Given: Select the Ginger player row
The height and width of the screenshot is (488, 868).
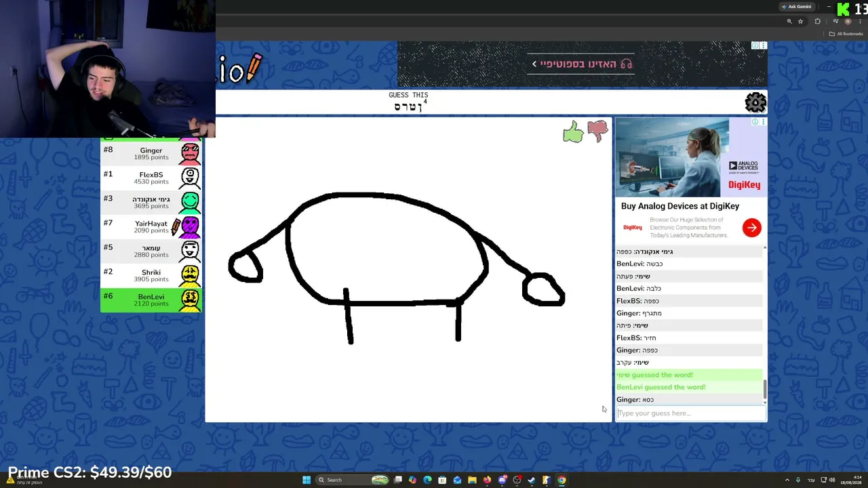Looking at the screenshot, I should click(151, 153).
